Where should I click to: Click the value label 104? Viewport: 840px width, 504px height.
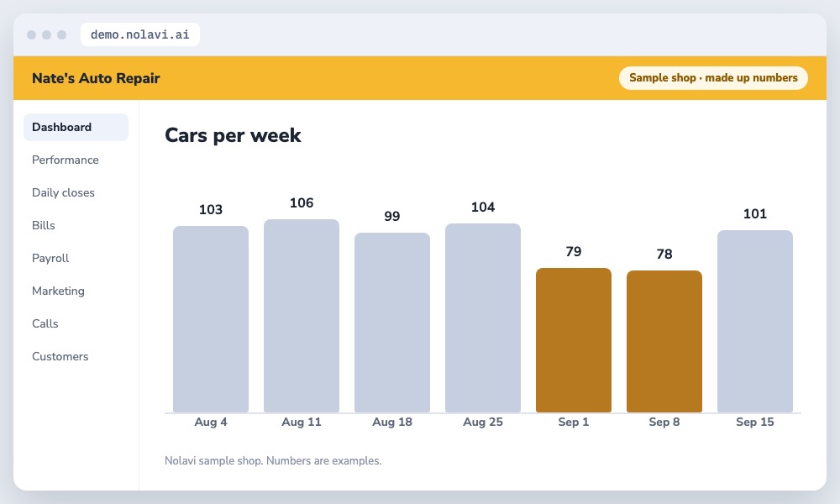click(483, 207)
